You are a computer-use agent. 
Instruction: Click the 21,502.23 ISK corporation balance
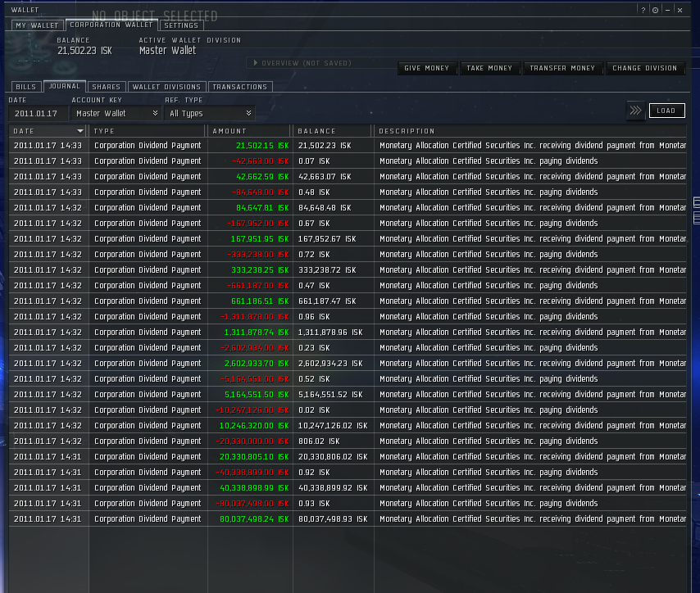point(84,51)
